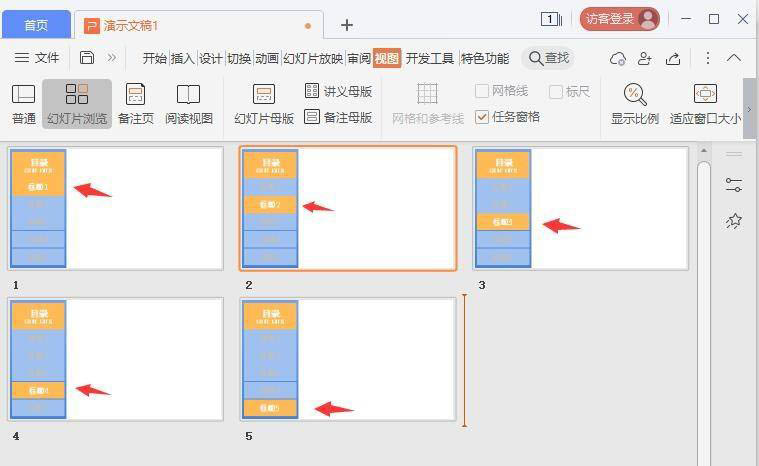Switch to the 开发工具 ribbon tab
The width and height of the screenshot is (759, 466).
tap(429, 59)
